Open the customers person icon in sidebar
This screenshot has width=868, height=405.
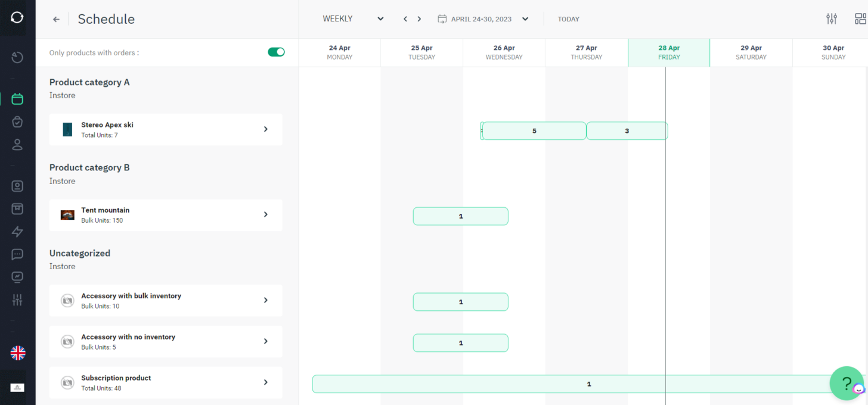click(17, 145)
